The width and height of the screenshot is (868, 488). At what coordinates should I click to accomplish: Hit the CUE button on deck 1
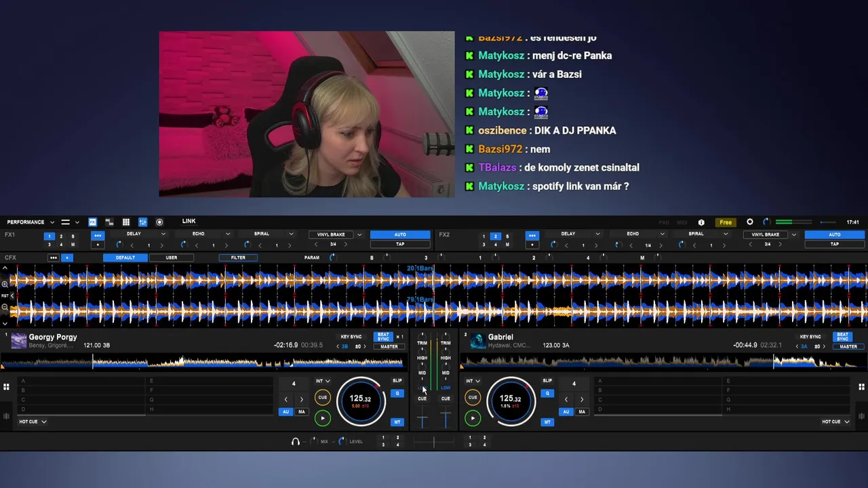(323, 398)
